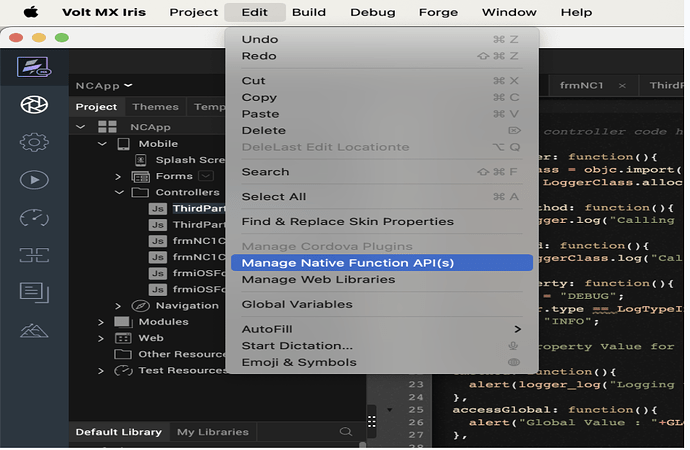Expand the AutoFill submenu
The height and width of the screenshot is (450, 690).
tap(382, 329)
